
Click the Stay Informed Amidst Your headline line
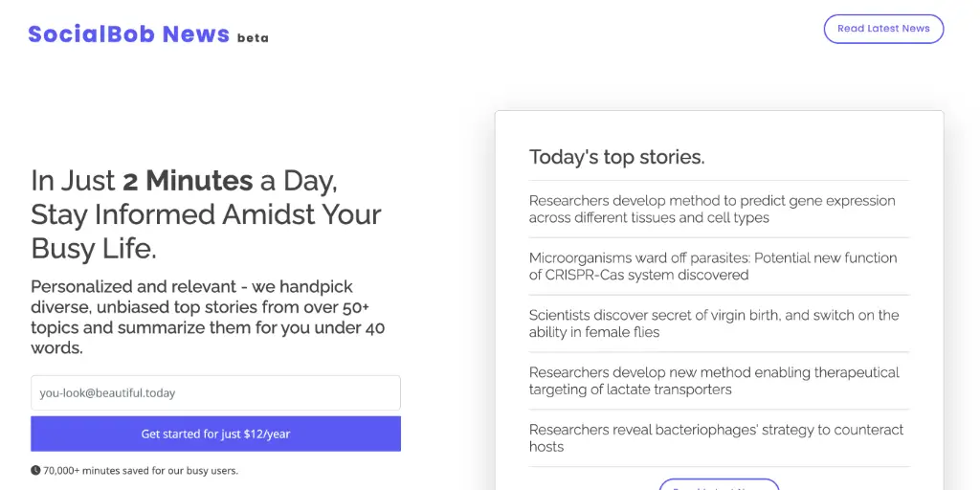206,214
